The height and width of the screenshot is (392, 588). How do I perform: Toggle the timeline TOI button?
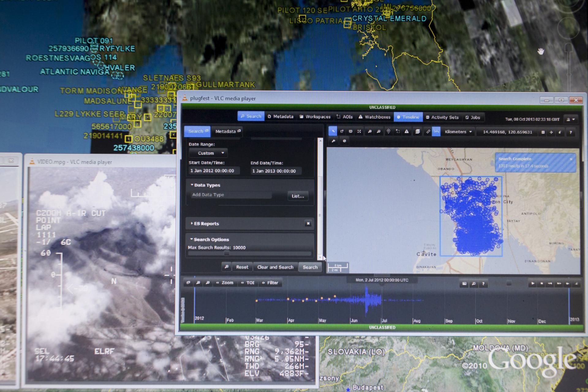click(x=248, y=283)
